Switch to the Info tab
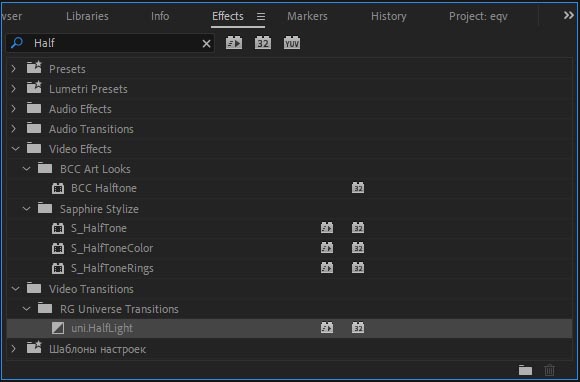The width and height of the screenshot is (580, 382). [x=160, y=16]
